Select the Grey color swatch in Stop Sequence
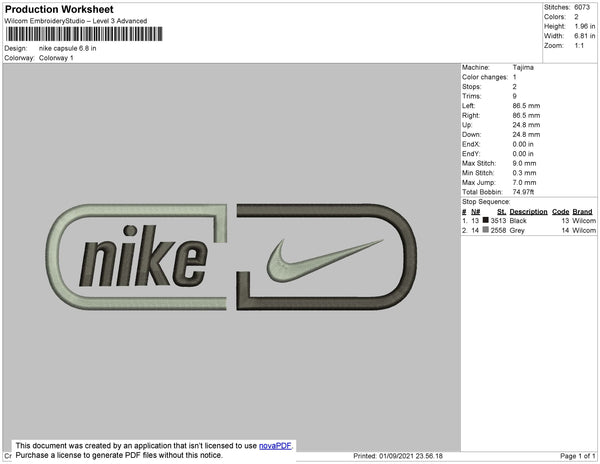 click(x=486, y=230)
